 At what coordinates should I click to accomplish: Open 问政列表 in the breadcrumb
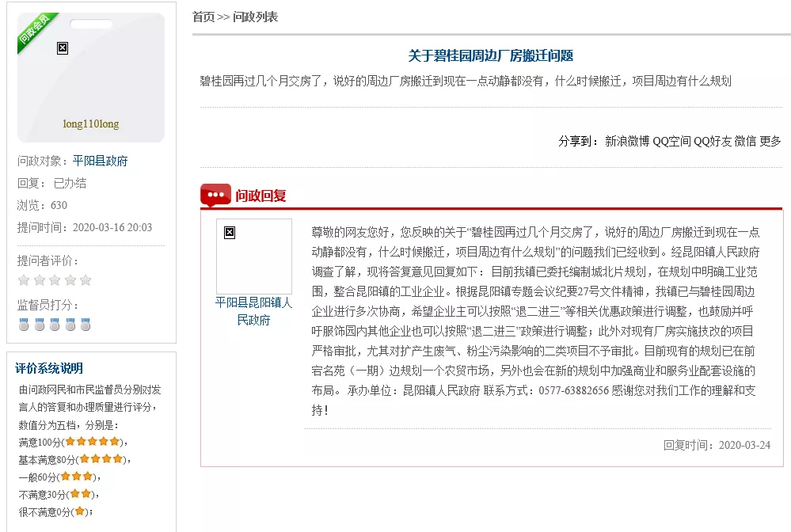click(255, 17)
